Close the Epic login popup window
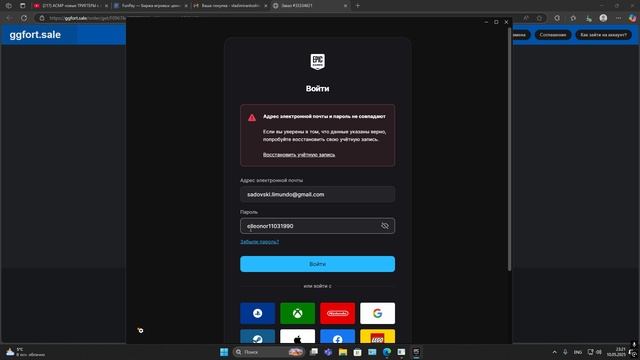Screen dimensions: 640x360 pyautogui.click(x=506, y=22)
